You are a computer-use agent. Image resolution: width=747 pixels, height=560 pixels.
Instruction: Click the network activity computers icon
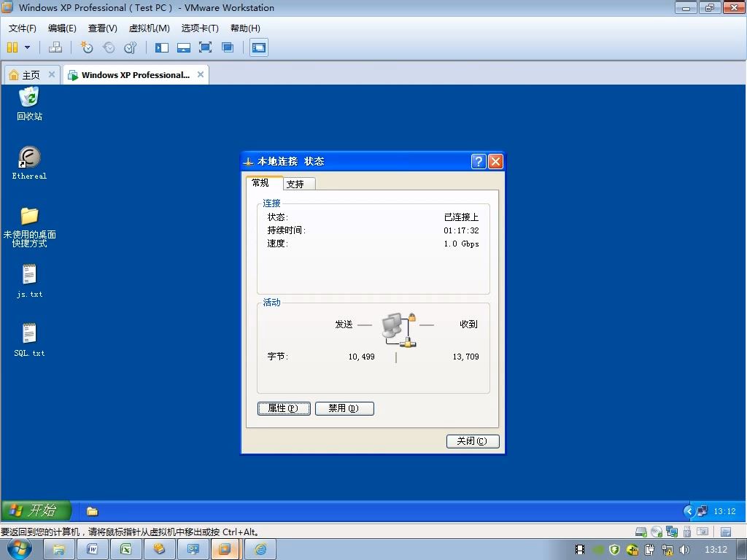[x=399, y=330]
